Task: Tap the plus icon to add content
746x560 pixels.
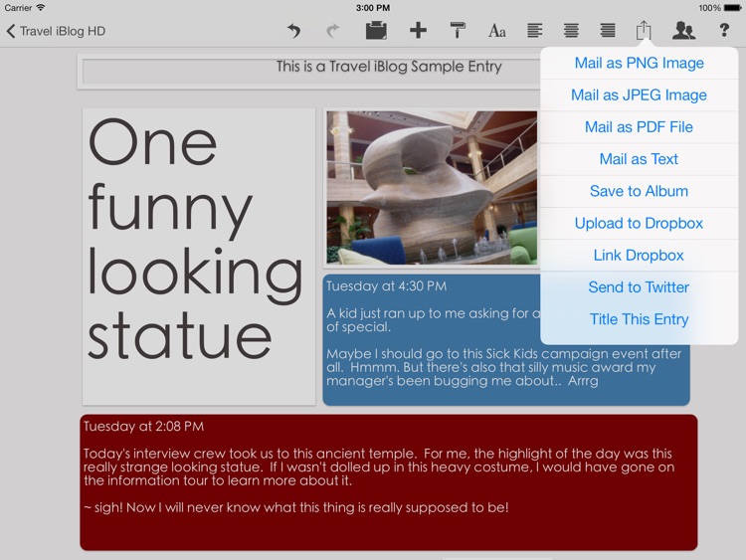Action: click(x=418, y=31)
